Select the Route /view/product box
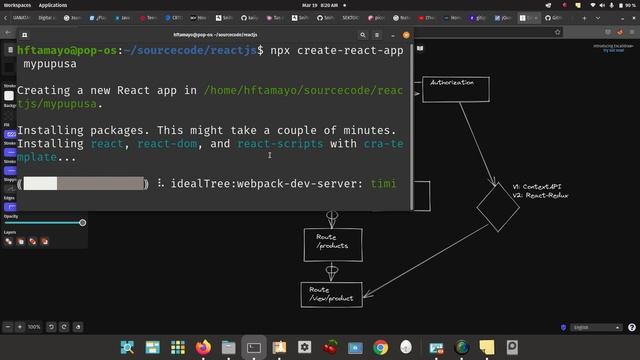Viewport: 640px width, 360px height. 331,295
